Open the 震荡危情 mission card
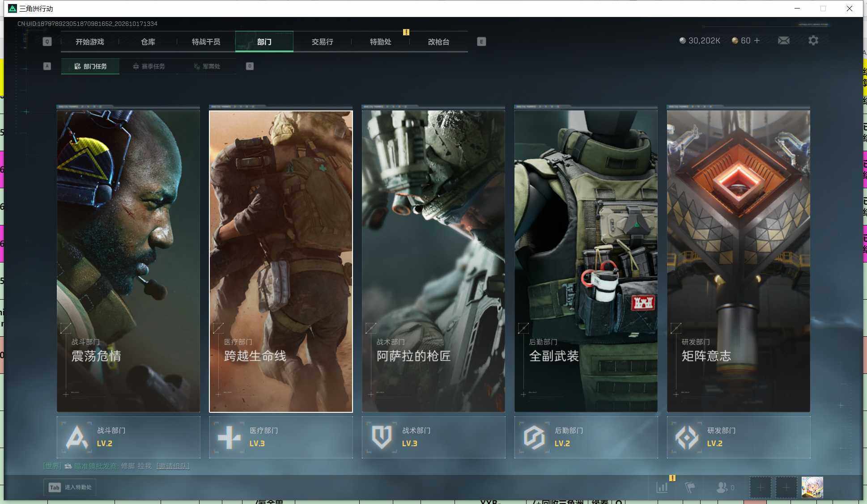Screen dimensions: 867x504 128,261
